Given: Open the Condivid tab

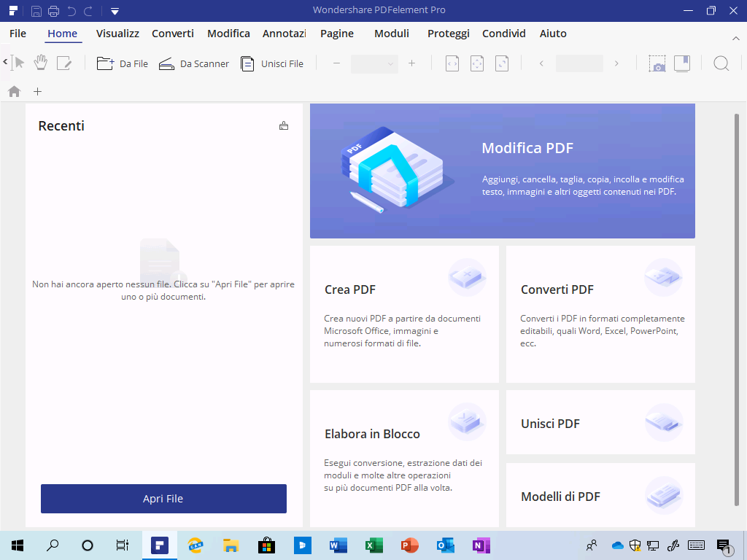Looking at the screenshot, I should (x=503, y=34).
